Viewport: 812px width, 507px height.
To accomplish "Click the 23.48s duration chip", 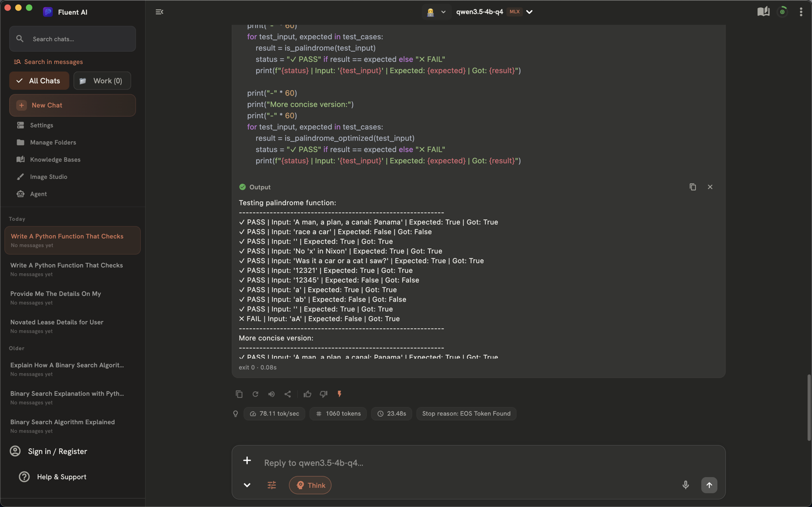I will coord(391,414).
